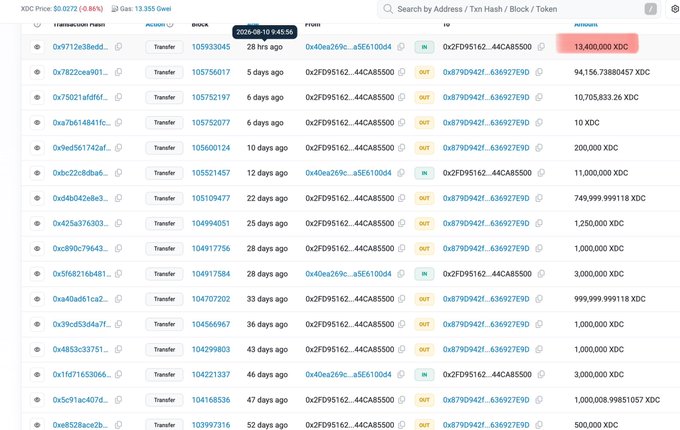
Task: Click the search magnifier icon
Action: click(x=388, y=9)
